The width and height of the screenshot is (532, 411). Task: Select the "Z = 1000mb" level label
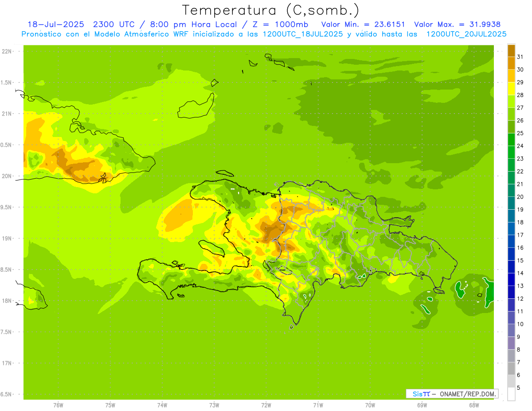280,24
